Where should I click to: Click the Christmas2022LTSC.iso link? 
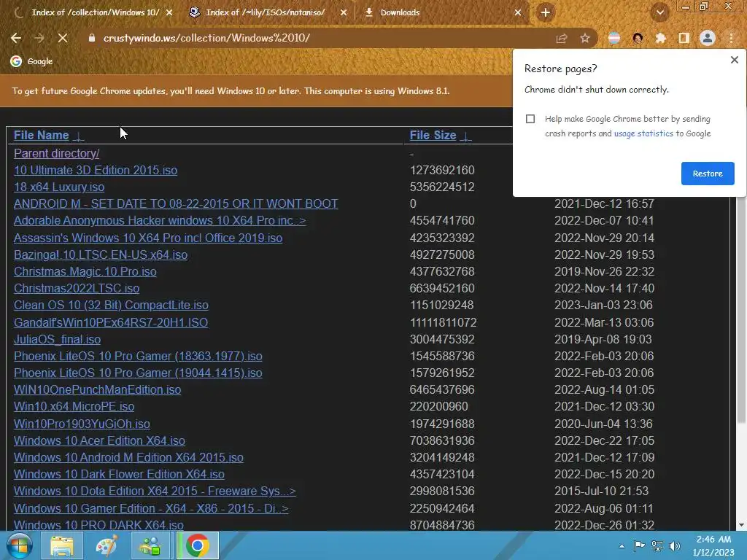pyautogui.click(x=77, y=288)
